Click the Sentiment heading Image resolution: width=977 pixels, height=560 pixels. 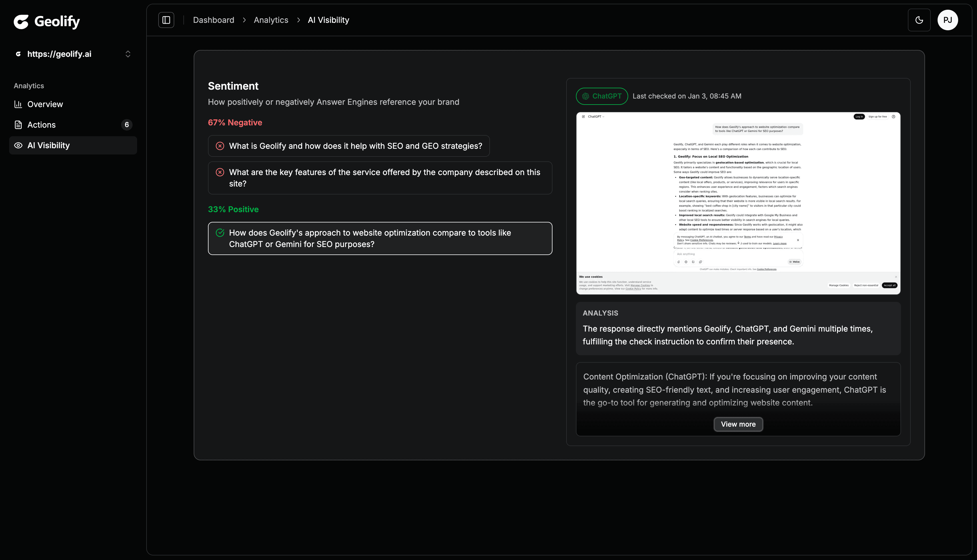pos(233,86)
